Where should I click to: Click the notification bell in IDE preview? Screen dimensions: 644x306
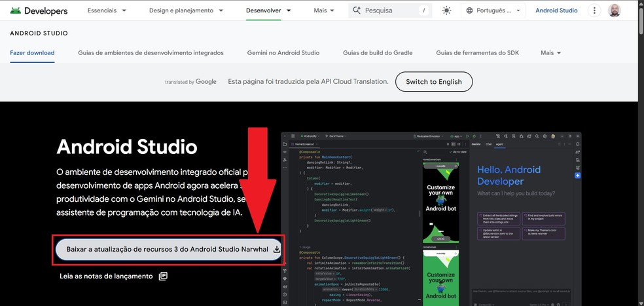tap(577, 144)
